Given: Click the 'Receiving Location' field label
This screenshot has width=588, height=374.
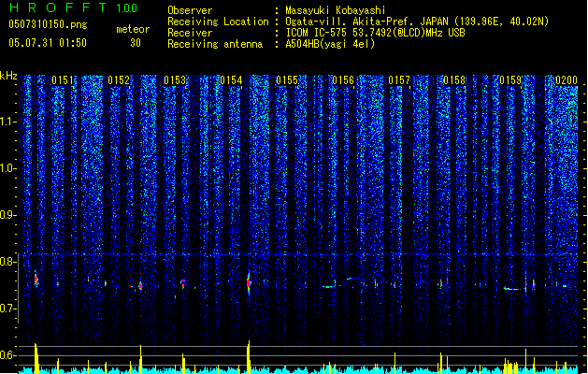Looking at the screenshot, I should pyautogui.click(x=218, y=22).
